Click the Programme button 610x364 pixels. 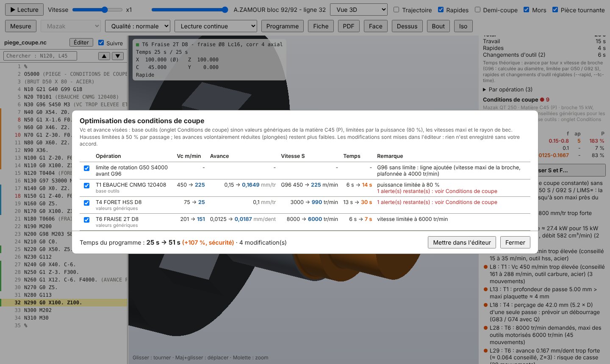pyautogui.click(x=283, y=26)
